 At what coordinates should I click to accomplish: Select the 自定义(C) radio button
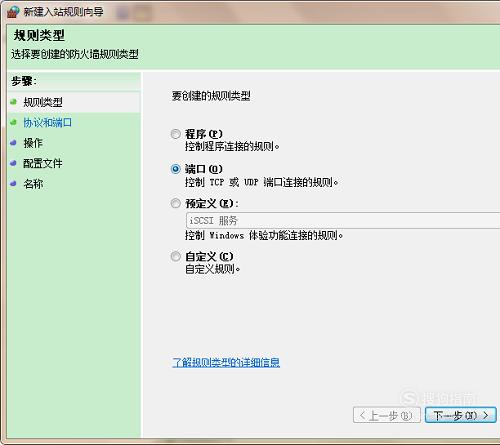(176, 256)
